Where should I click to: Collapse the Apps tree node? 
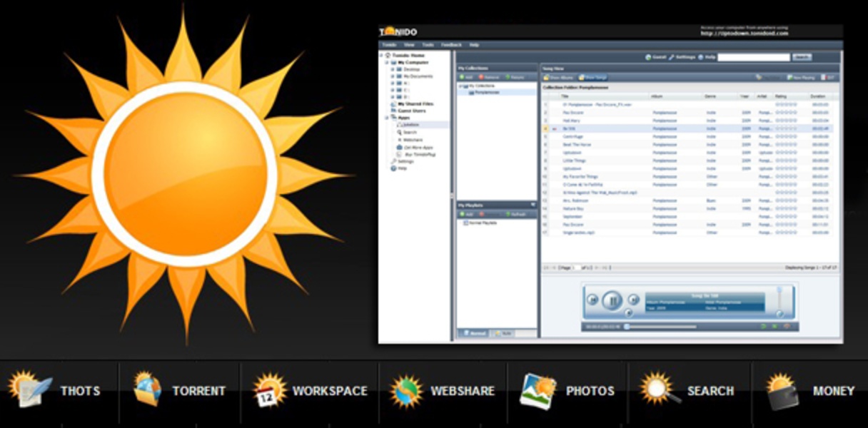[x=387, y=117]
